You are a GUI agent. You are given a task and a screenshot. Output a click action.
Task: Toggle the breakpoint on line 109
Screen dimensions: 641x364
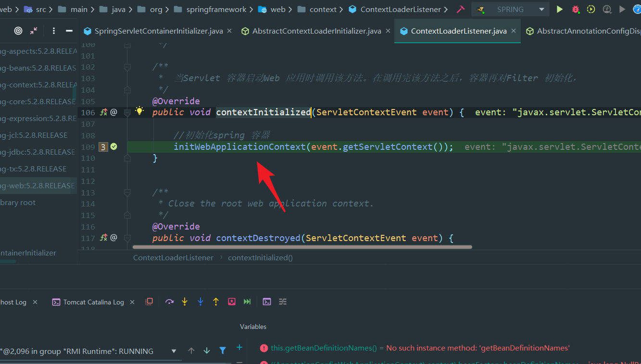point(103,147)
